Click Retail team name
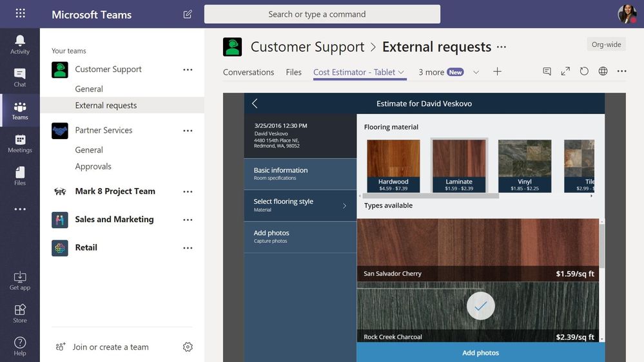 (86, 247)
